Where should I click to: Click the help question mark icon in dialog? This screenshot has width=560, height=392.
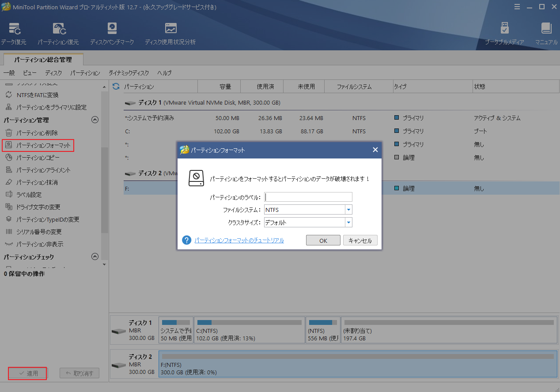186,240
